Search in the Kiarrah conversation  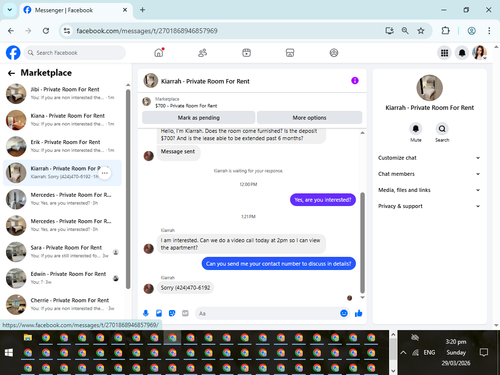[442, 129]
